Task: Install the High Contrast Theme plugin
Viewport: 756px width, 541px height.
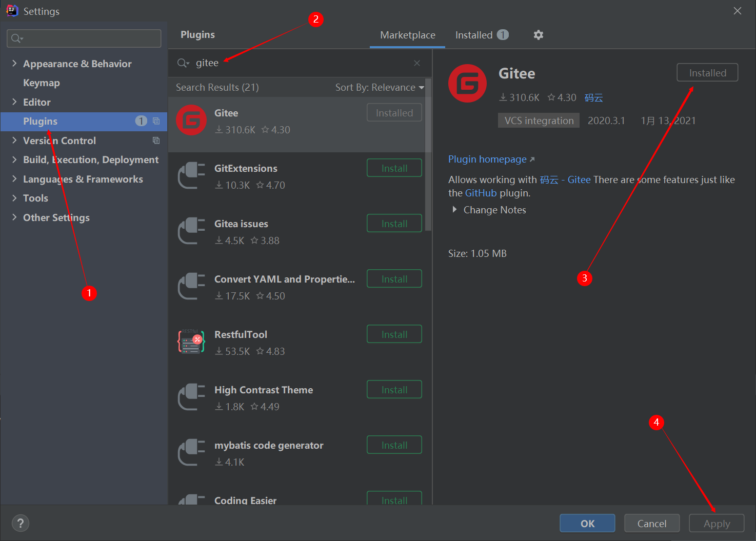Action: click(394, 390)
